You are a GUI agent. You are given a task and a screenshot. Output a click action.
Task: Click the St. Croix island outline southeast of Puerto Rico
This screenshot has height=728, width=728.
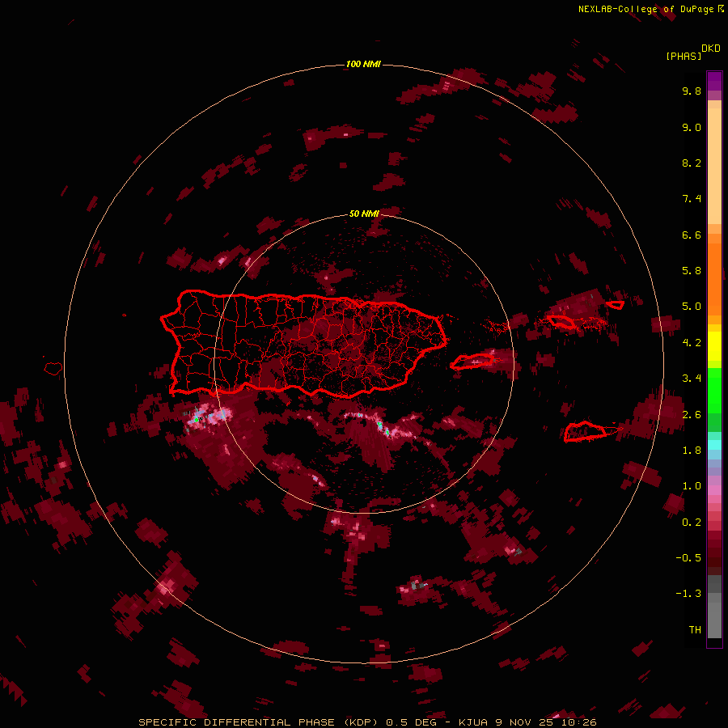coord(585,431)
